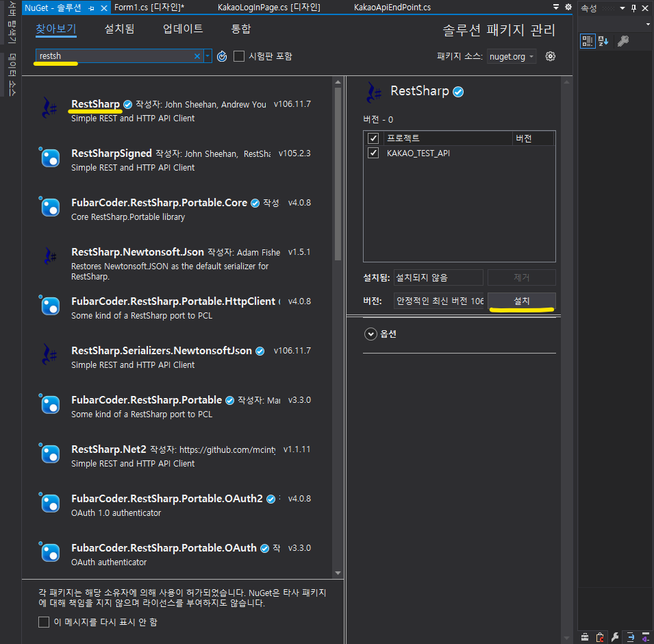
Task: Open NuGet settings gear next to package source
Action: 550,56
